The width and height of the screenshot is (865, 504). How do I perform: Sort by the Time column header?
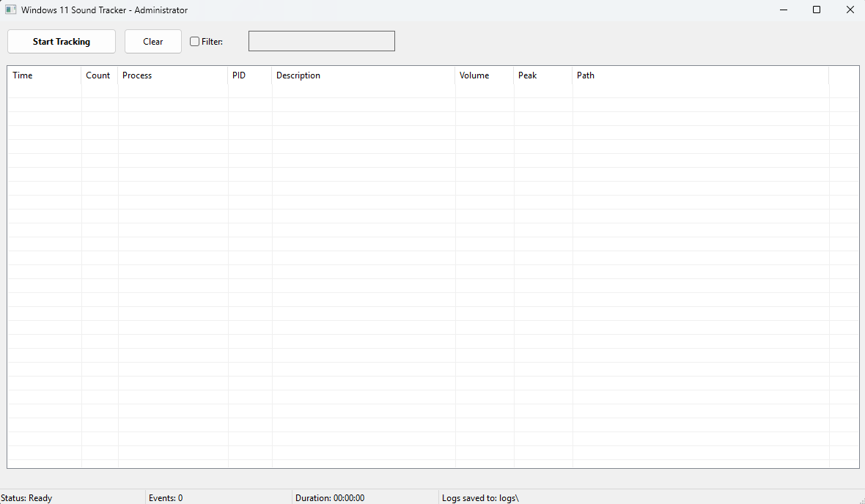click(44, 75)
